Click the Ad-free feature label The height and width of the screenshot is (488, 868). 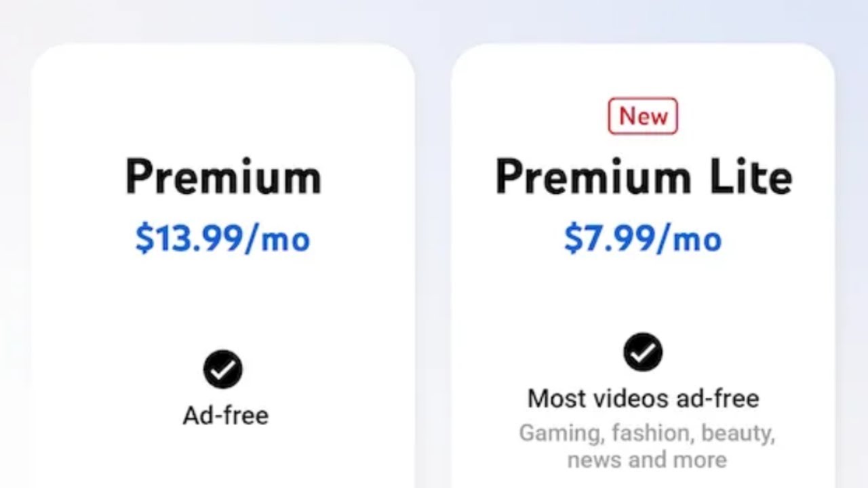tap(226, 415)
